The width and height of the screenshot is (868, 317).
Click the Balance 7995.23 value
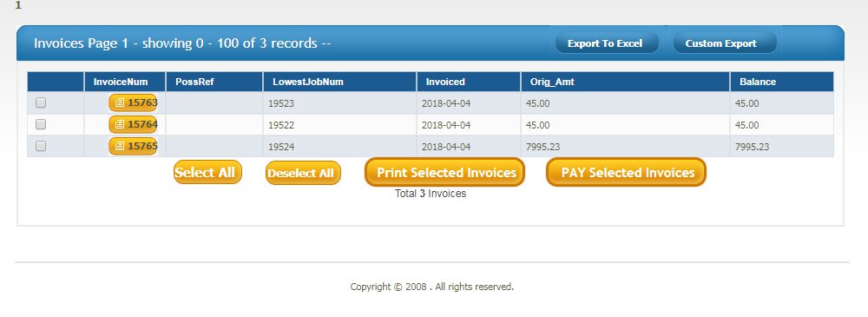click(752, 147)
